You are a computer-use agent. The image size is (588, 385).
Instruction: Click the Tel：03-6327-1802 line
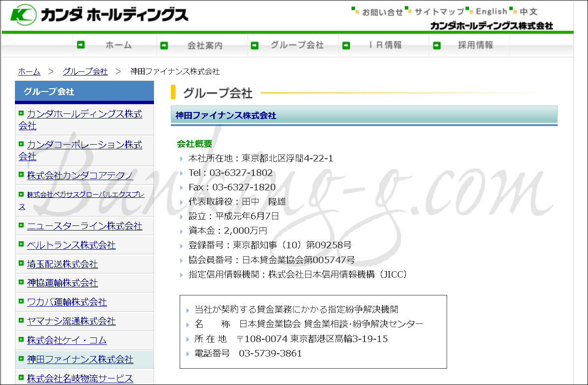point(230,173)
